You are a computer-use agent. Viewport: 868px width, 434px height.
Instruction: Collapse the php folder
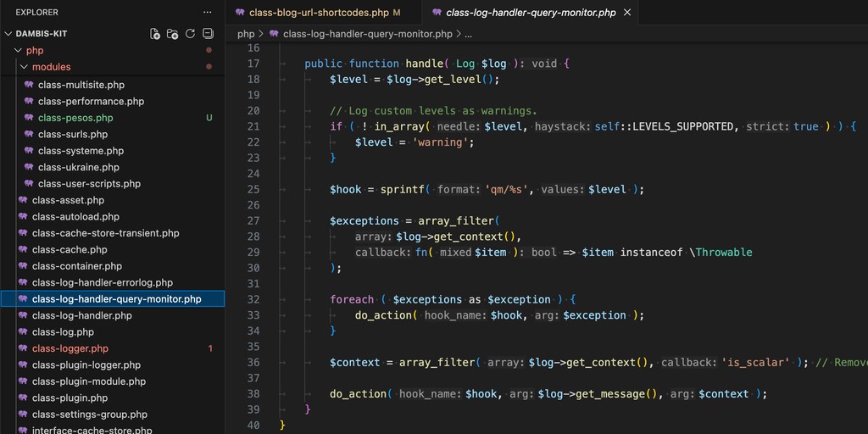point(18,51)
